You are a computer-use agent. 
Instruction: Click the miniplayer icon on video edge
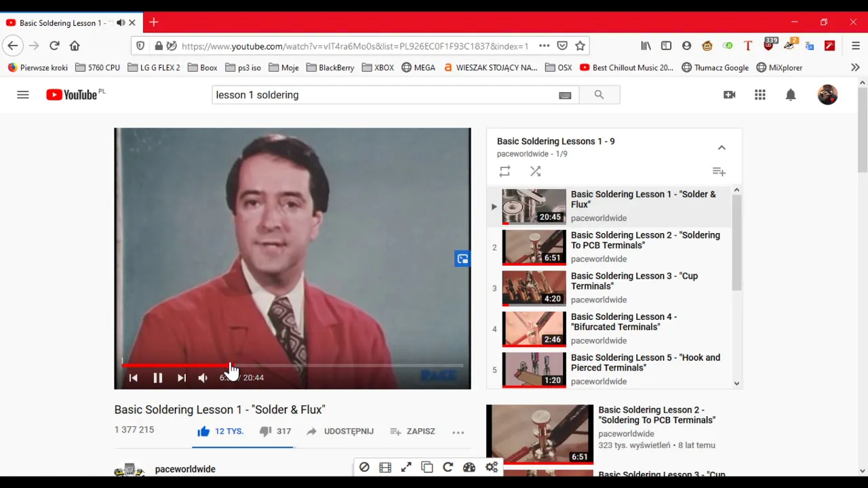coord(462,259)
